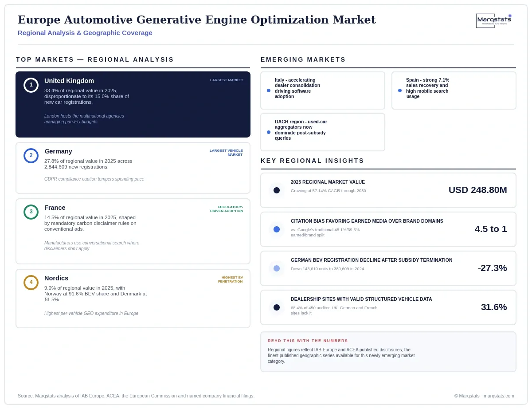Click Italy dealer consolidation text
The width and height of the screenshot is (532, 409).
(297, 88)
